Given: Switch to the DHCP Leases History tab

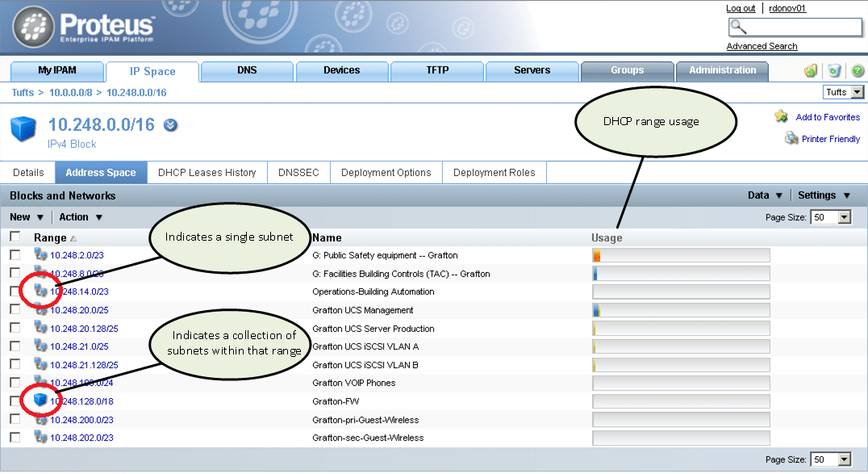Looking at the screenshot, I should [x=207, y=172].
